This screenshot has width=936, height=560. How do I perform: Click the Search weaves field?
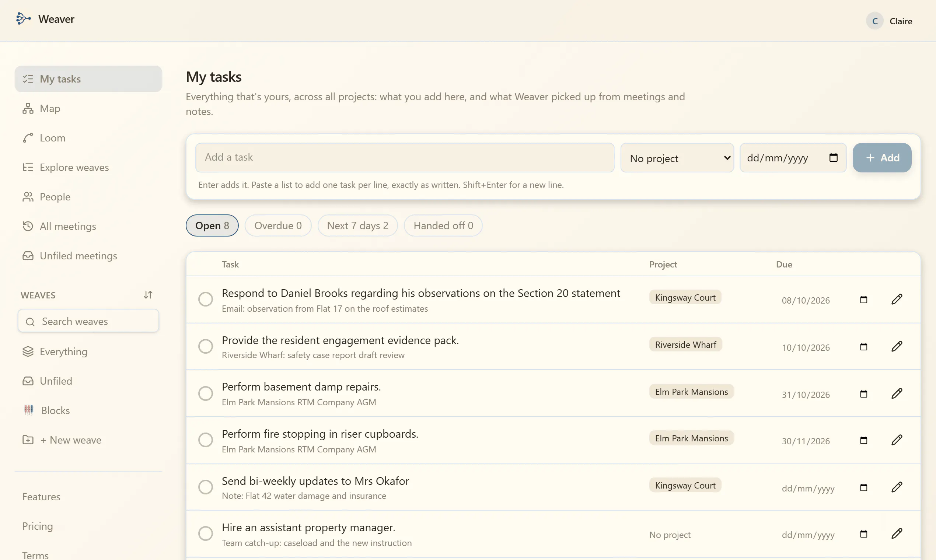pyautogui.click(x=88, y=321)
